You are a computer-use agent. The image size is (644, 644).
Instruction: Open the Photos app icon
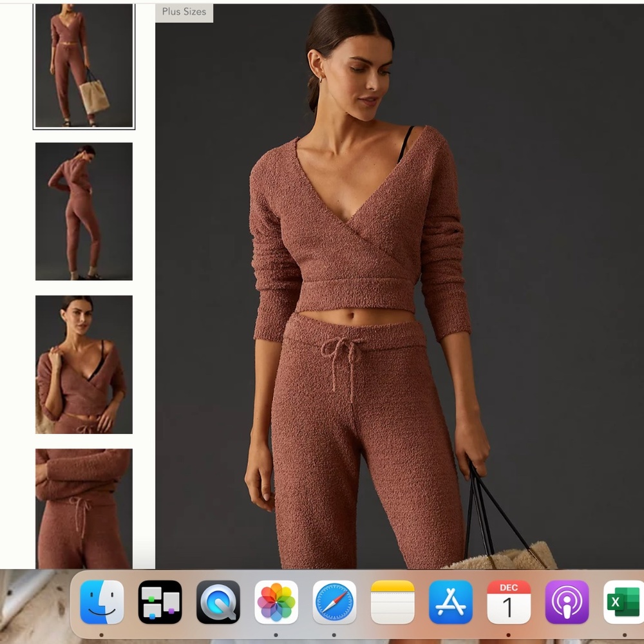point(276,603)
